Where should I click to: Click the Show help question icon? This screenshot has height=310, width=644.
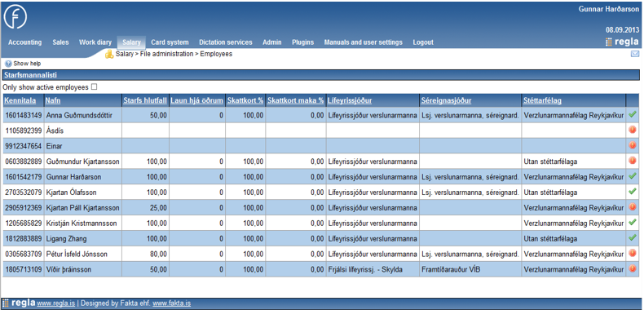[x=8, y=64]
